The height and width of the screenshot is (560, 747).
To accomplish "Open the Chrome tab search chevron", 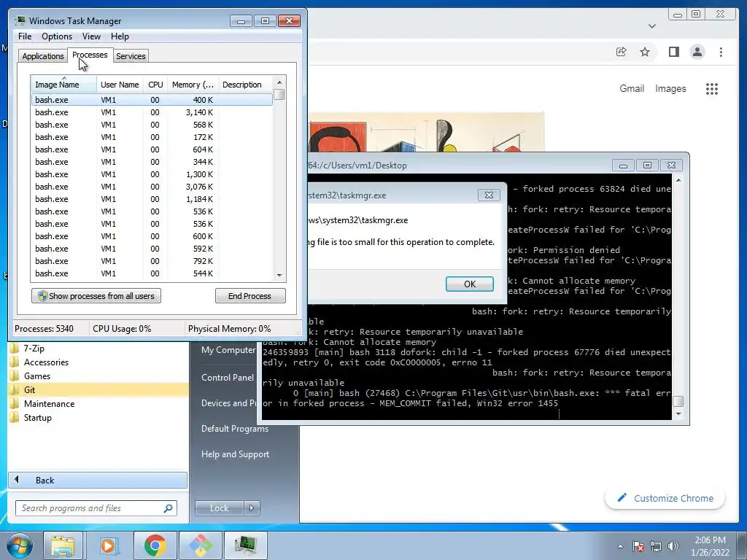I will click(x=652, y=26).
